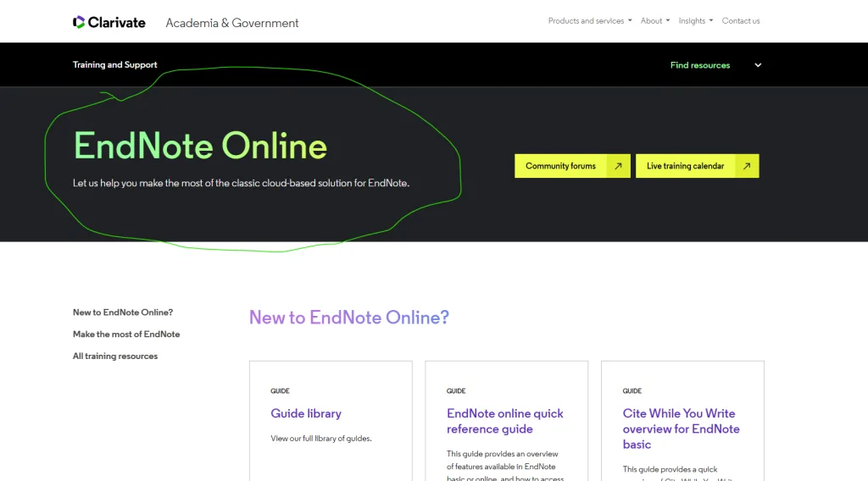The width and height of the screenshot is (868, 481).
Task: Expand the chevron beside Find resources
Action: (758, 65)
